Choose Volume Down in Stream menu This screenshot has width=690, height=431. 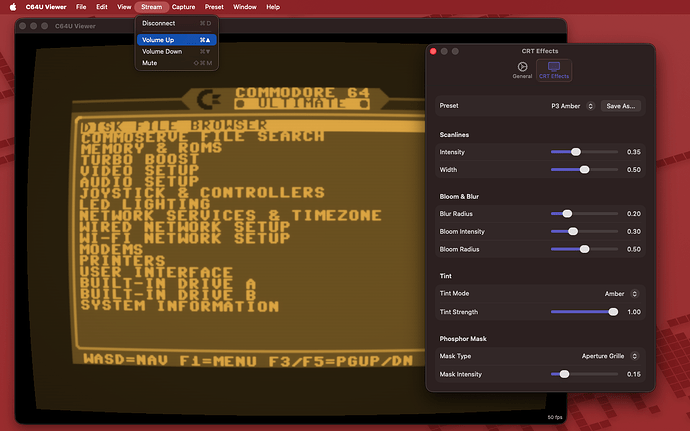[x=176, y=51]
